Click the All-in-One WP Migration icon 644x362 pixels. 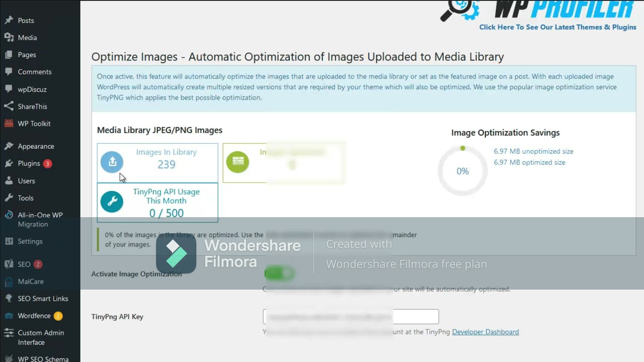tap(9, 215)
